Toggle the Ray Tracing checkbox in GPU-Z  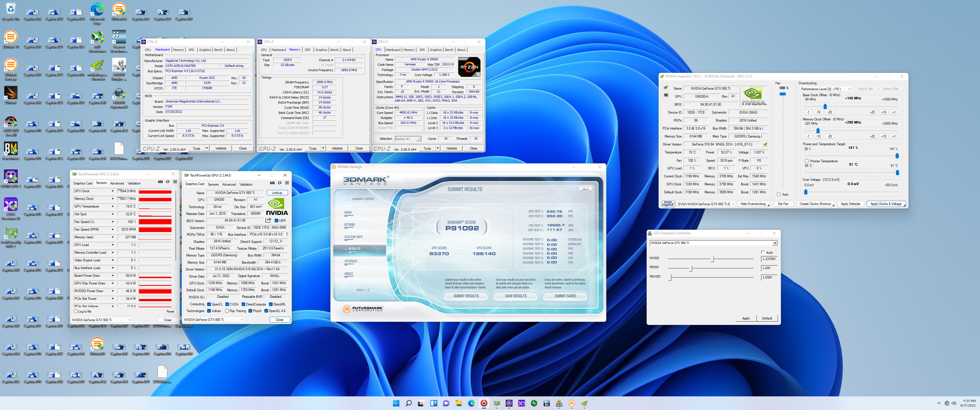point(227,311)
